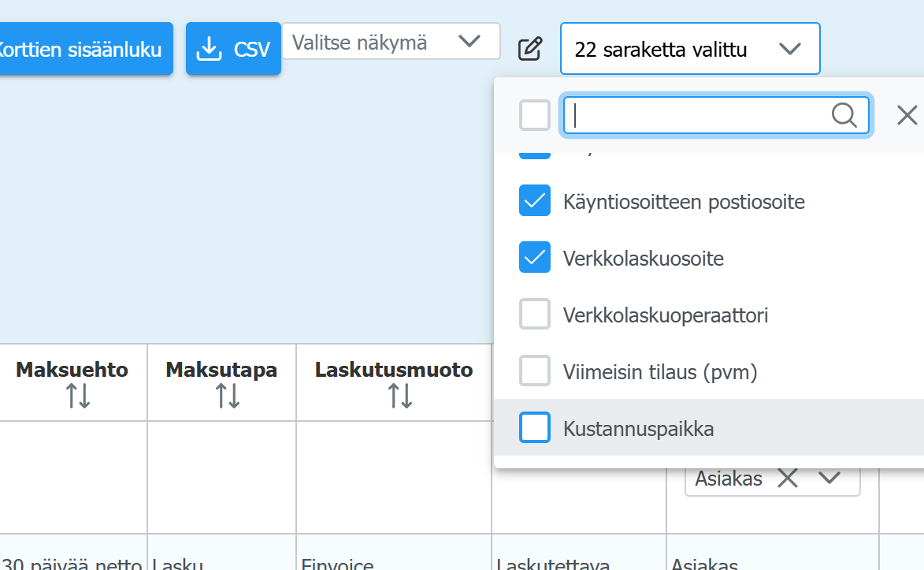Clear the Asiakas filter with X
The width and height of the screenshot is (924, 570).
788,478
